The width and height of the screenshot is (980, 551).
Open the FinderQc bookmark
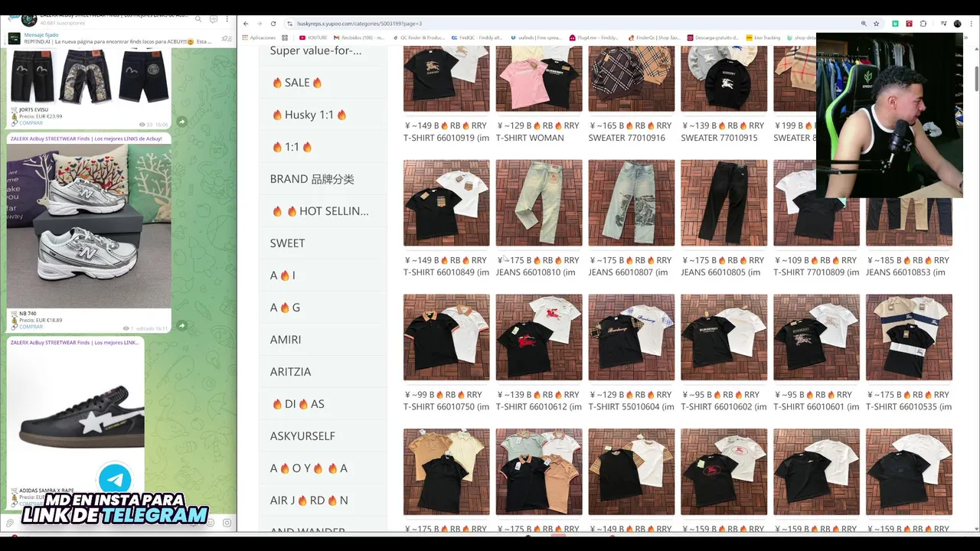[x=654, y=37]
